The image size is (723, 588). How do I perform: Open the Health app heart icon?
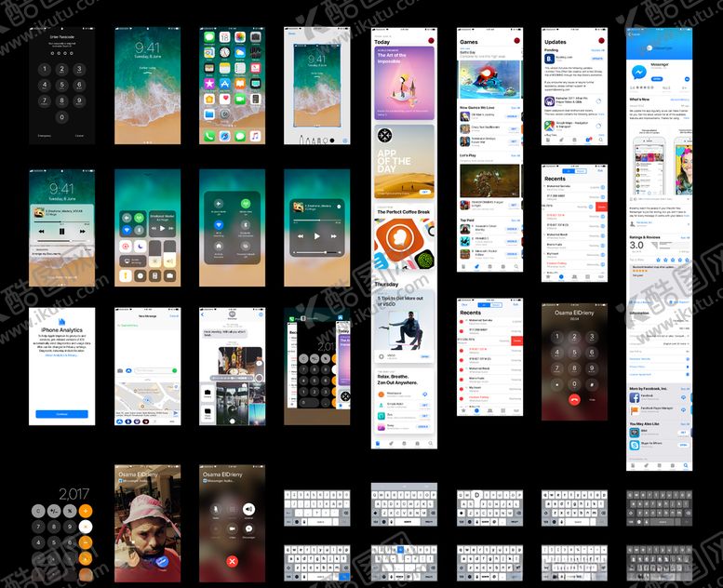224,99
